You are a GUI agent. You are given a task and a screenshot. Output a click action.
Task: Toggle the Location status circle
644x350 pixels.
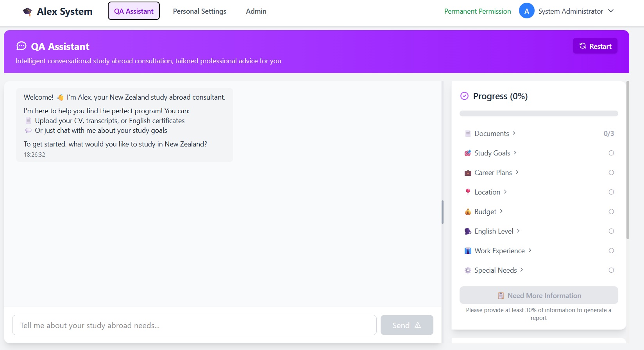click(611, 192)
